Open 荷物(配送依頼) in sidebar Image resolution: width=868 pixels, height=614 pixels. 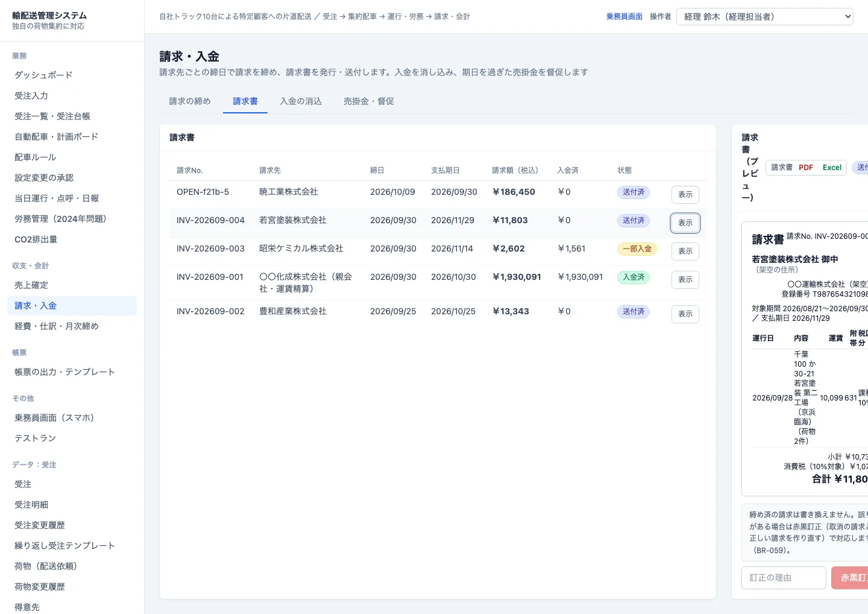[72, 566]
